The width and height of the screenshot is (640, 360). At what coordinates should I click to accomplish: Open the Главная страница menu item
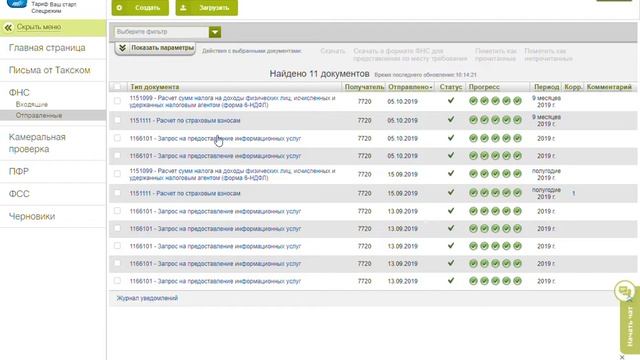(x=47, y=48)
